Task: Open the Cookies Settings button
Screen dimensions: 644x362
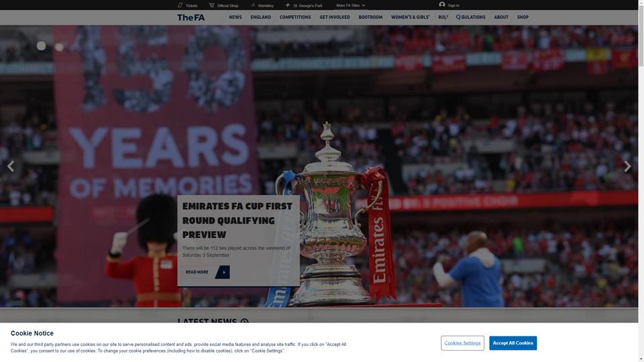Action: [x=462, y=343]
